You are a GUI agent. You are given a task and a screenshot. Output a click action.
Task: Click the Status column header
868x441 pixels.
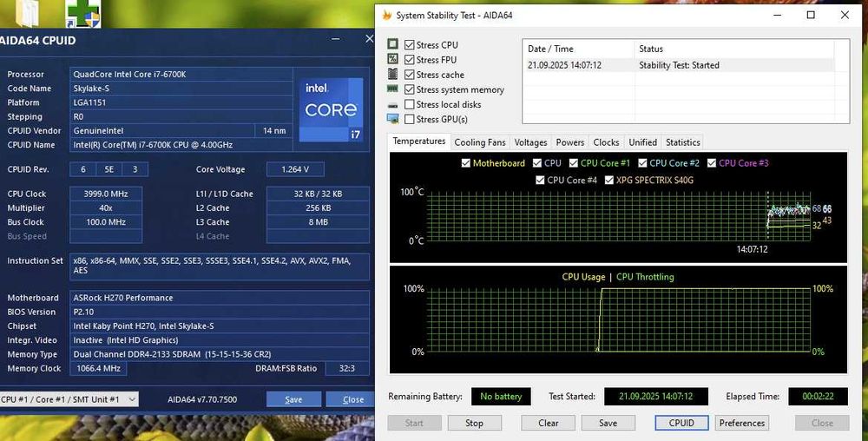(x=734, y=49)
